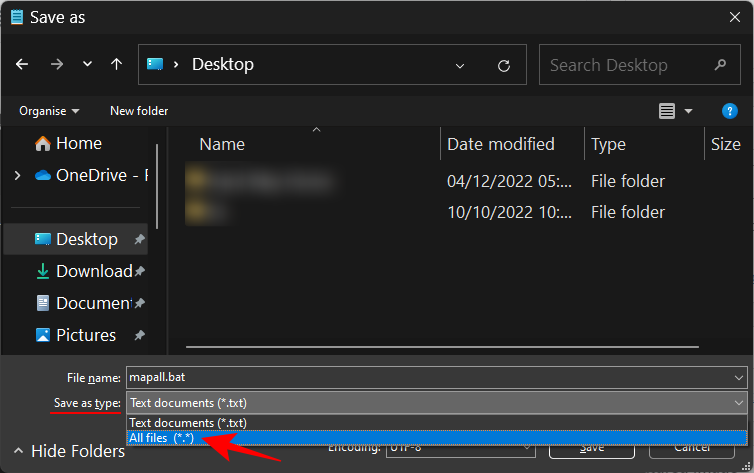
Task: Close the Save as dialog
Action: pyautogui.click(x=734, y=17)
